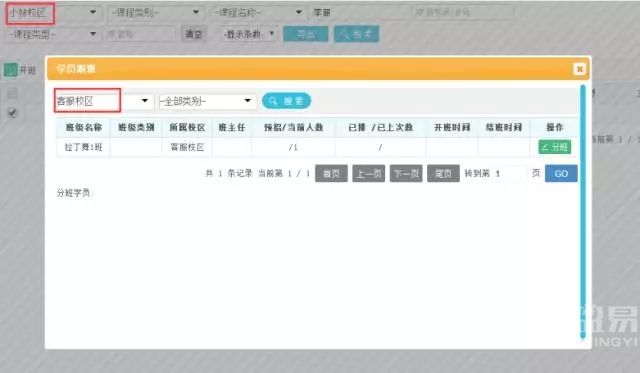Click the 开班时间 column header
The height and width of the screenshot is (373, 640).
452,127
